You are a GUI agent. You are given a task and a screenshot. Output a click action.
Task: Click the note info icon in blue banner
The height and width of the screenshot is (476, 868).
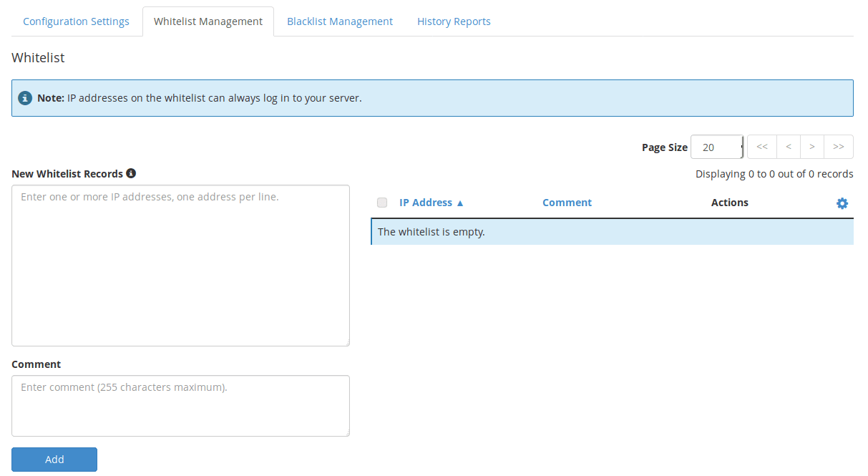click(x=25, y=98)
